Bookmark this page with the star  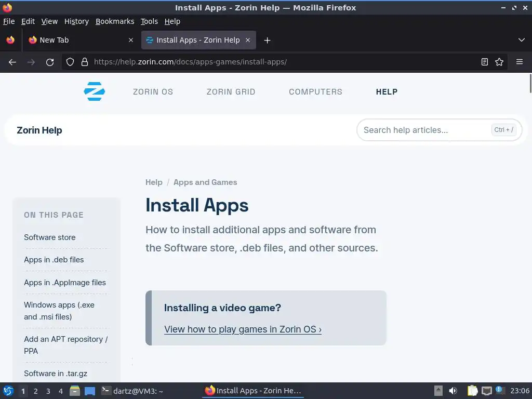point(499,62)
